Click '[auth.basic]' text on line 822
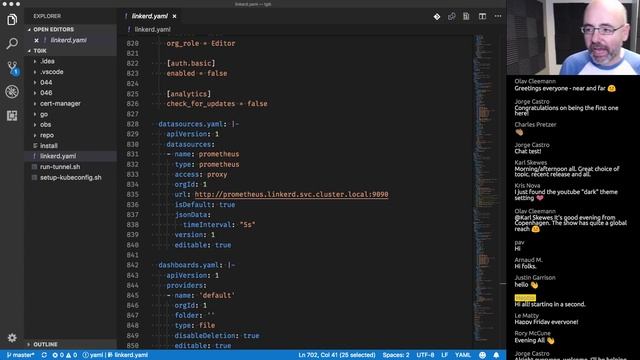The image size is (640, 360). tap(191, 63)
